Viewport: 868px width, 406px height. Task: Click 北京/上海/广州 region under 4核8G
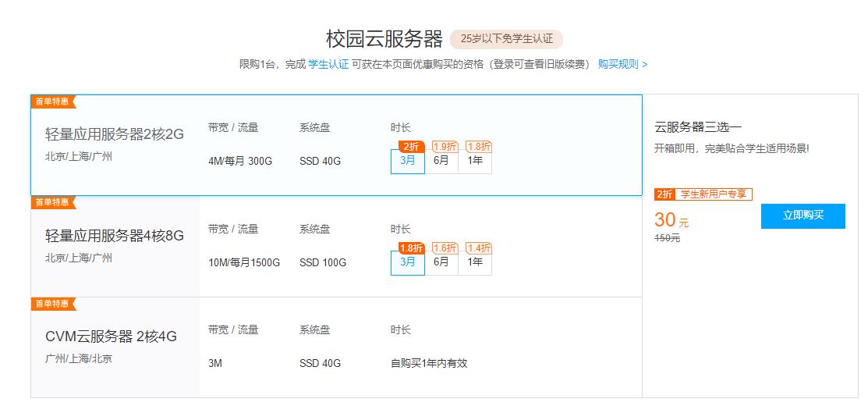pos(79,258)
